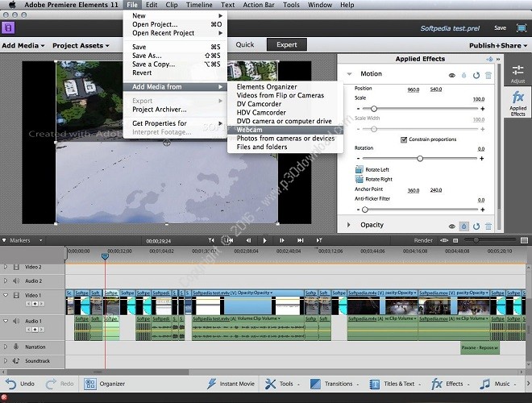Open the Window menu
The image size is (532, 403).
point(320,5)
